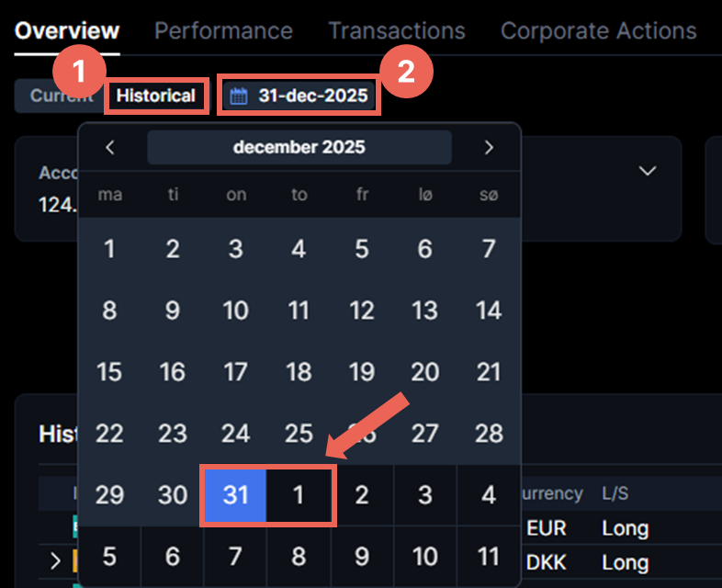The image size is (722, 588).
Task: Select the Overview tab
Action: (67, 30)
